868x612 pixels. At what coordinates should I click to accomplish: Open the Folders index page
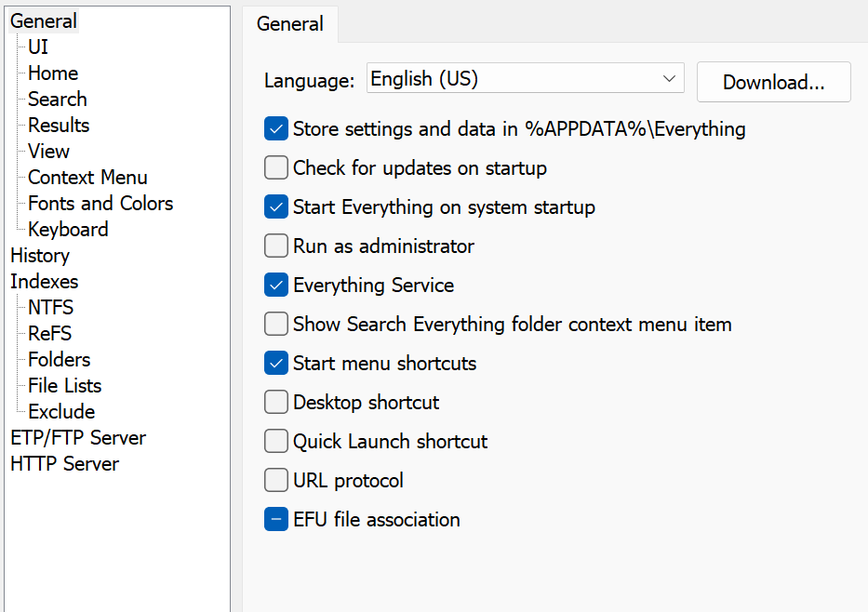point(60,359)
